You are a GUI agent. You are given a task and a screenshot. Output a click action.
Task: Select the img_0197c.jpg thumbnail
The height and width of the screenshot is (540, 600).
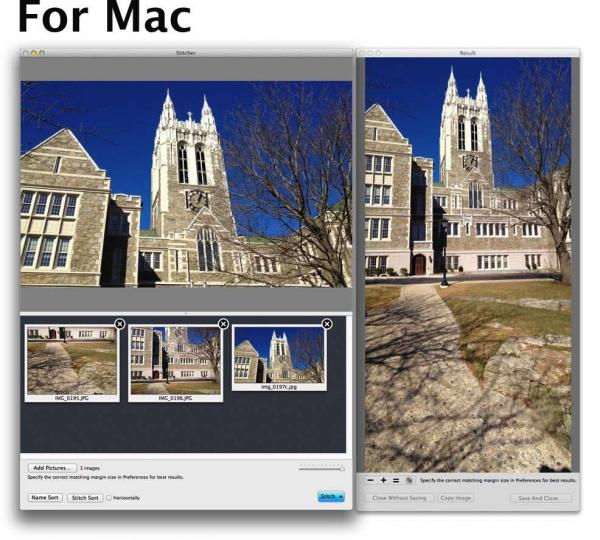279,357
